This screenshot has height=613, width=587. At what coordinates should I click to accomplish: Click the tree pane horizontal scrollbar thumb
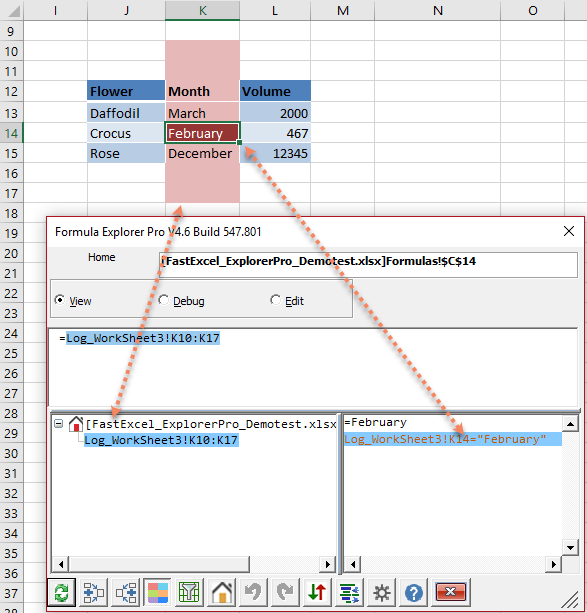click(159, 565)
